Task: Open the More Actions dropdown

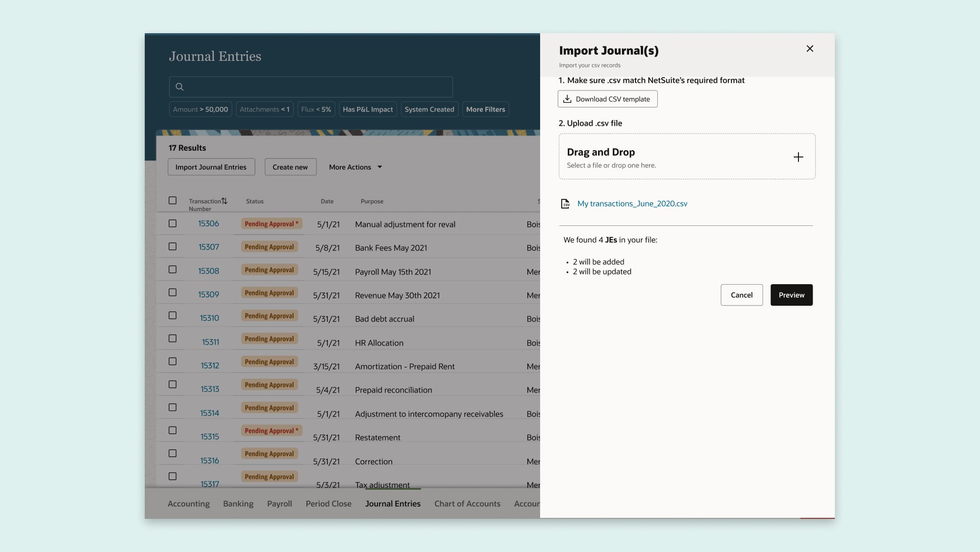Action: tap(355, 167)
